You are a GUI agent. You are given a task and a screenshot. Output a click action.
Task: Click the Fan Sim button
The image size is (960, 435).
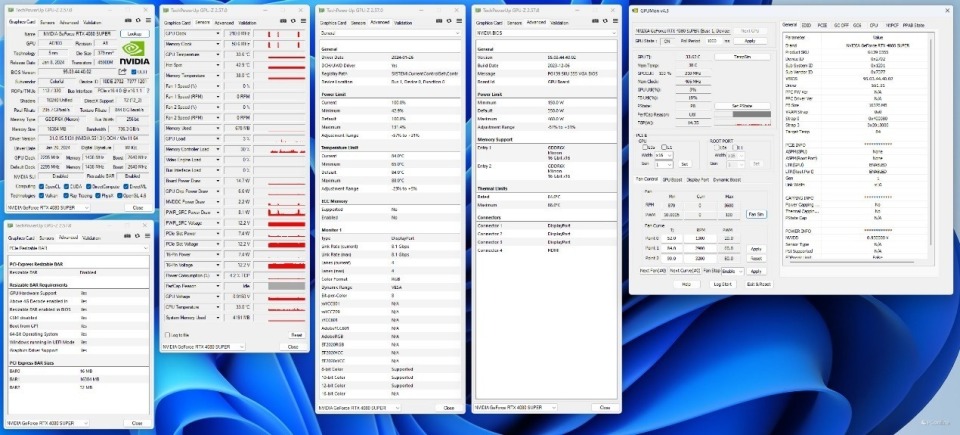[x=756, y=214]
